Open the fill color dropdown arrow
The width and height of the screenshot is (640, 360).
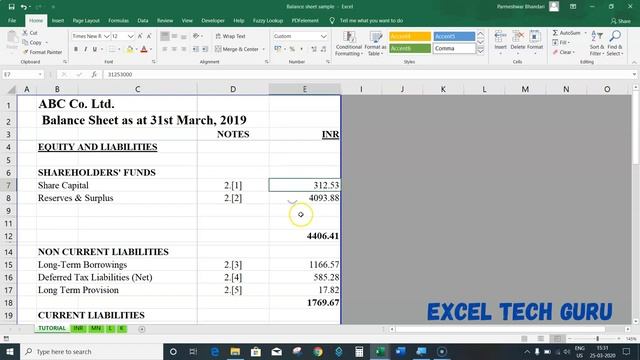coord(136,49)
